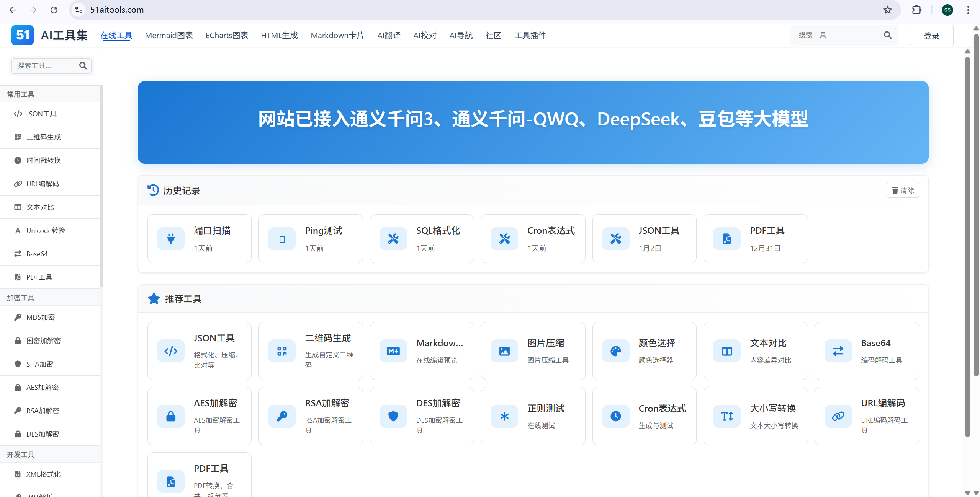Select the 正则测试 asterisk icon
980x497 pixels.
click(x=504, y=416)
